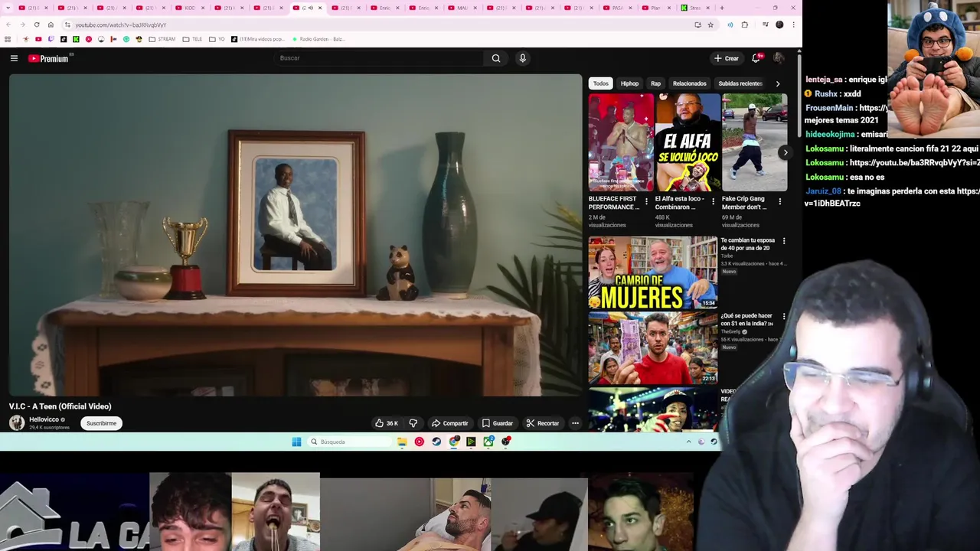
Task: Open the Fake Crip Gang Member short
Action: [755, 142]
